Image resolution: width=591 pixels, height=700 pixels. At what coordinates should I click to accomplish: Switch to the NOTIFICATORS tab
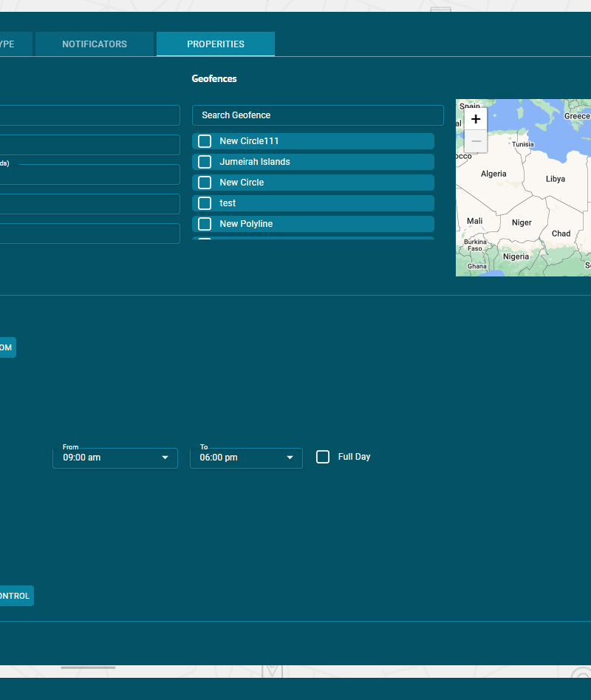point(95,44)
